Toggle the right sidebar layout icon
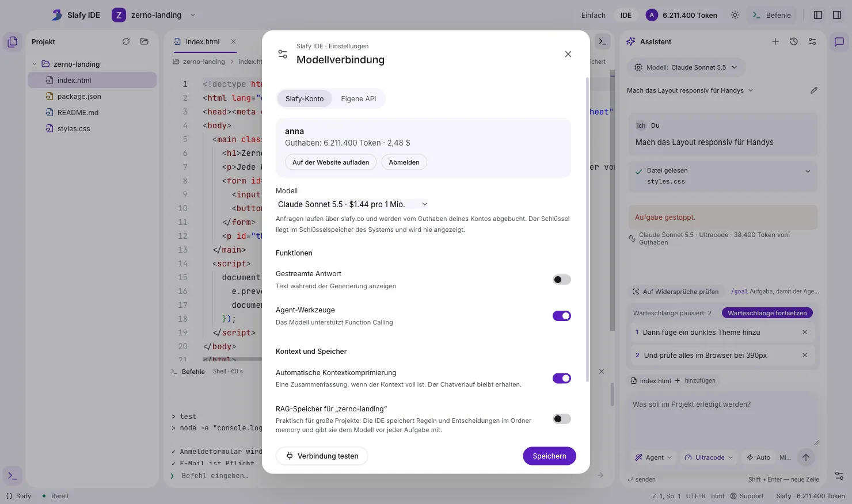 (x=837, y=16)
